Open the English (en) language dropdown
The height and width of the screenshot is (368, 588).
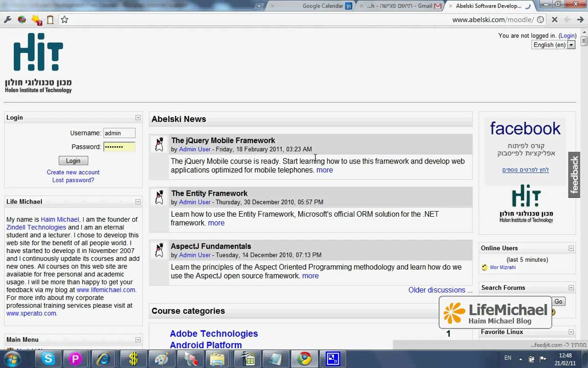pyautogui.click(x=553, y=44)
